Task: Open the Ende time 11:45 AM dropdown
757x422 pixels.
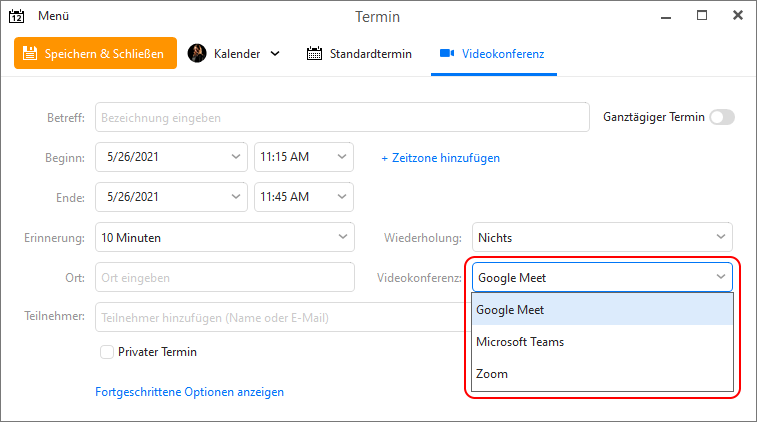Action: pyautogui.click(x=304, y=197)
